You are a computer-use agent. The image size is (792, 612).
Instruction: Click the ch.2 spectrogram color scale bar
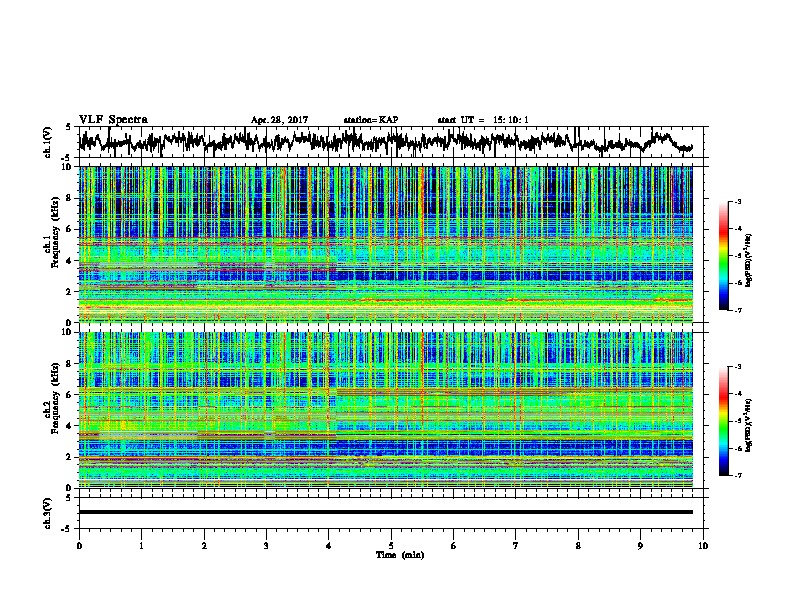723,421
